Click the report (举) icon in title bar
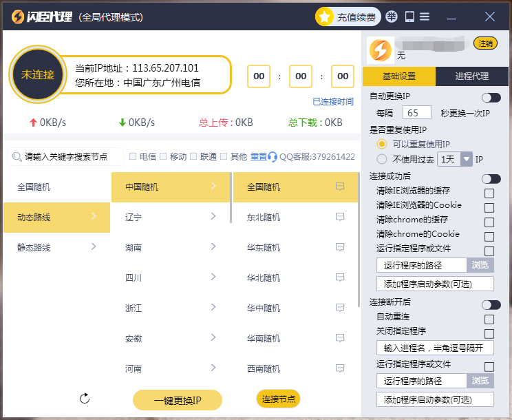This screenshot has width=512, height=420. click(391, 17)
